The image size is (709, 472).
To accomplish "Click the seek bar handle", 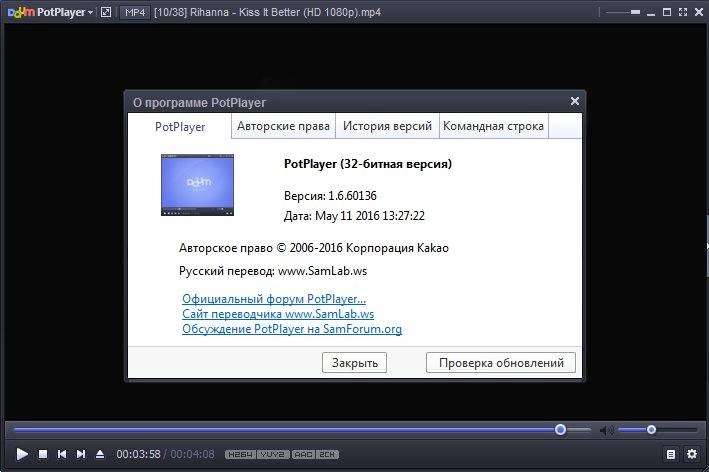I will (560, 430).
